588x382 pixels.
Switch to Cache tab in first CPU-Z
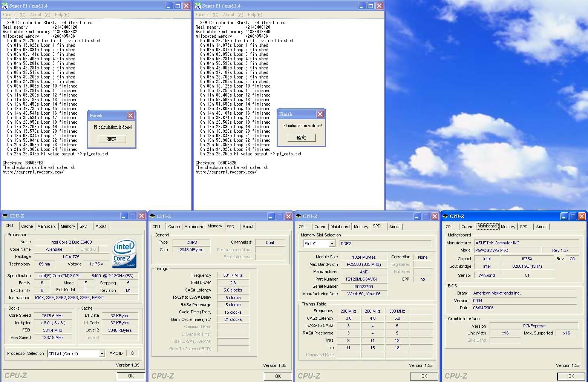point(27,226)
